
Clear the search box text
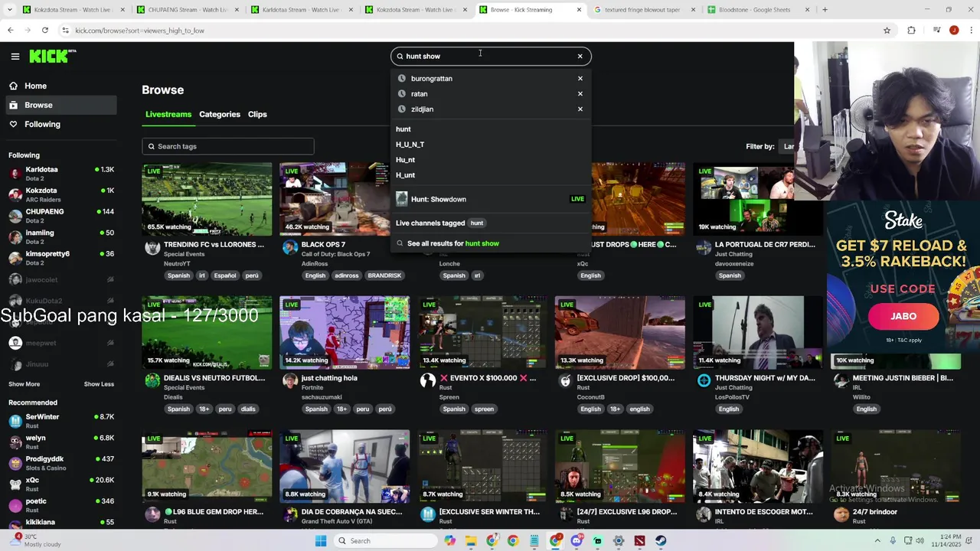coord(580,56)
